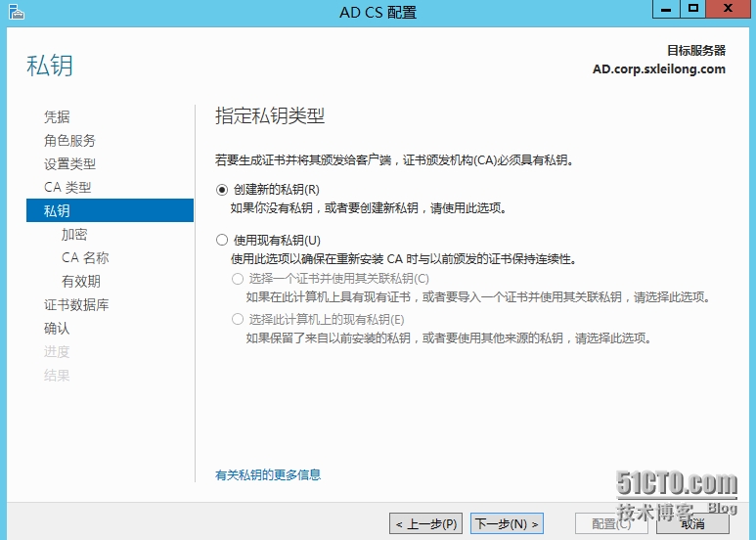The height and width of the screenshot is (540, 756).
Task: Click the AD CS wizard title bar icon
Action: click(x=17, y=12)
